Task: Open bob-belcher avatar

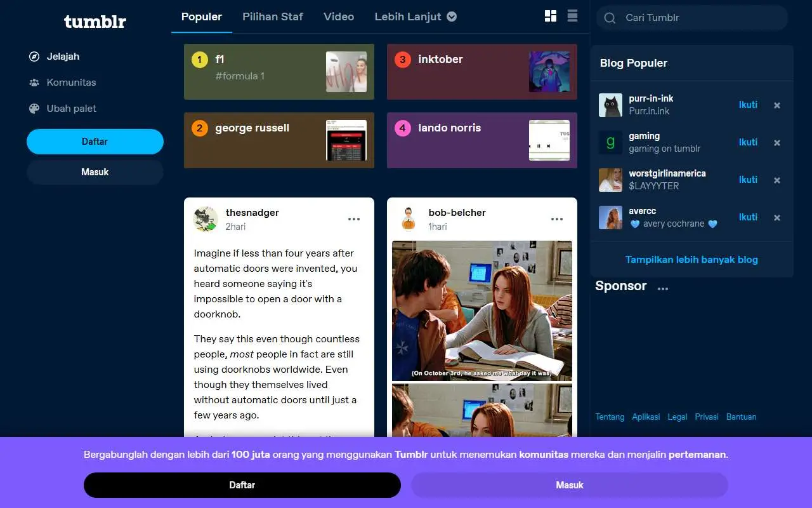Action: (x=409, y=219)
